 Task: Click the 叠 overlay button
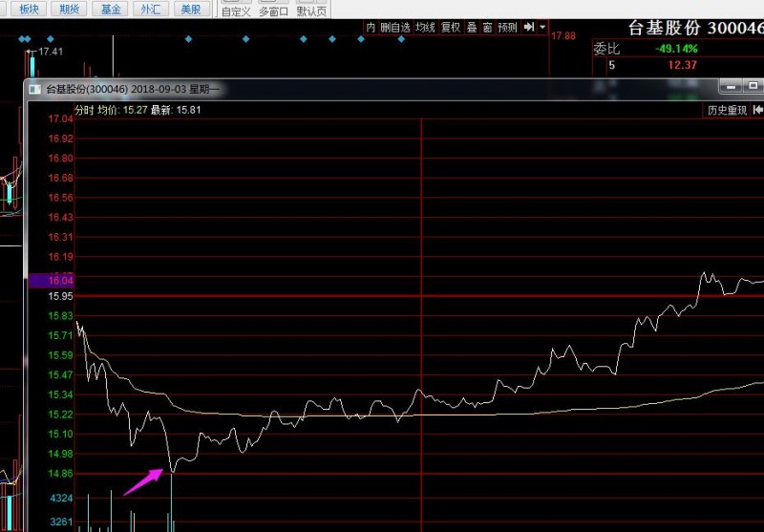pyautogui.click(x=472, y=28)
